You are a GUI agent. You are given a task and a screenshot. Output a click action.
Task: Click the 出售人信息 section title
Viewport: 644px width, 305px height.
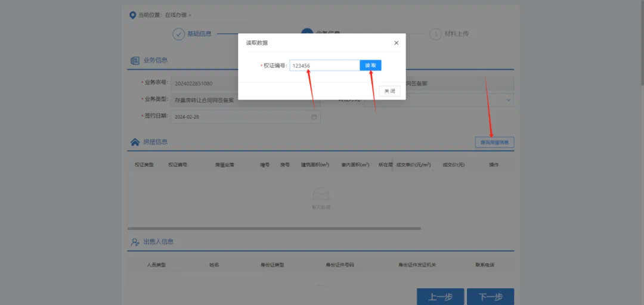[159, 242]
